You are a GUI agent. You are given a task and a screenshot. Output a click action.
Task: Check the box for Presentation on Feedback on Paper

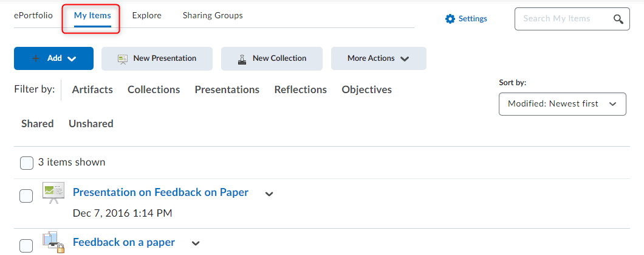(27, 195)
